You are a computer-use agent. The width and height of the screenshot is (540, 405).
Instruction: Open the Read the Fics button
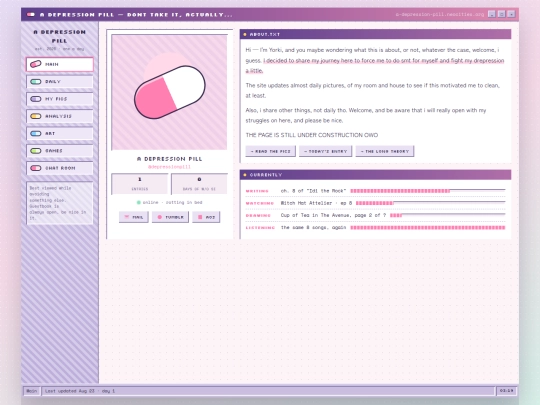tap(270, 151)
